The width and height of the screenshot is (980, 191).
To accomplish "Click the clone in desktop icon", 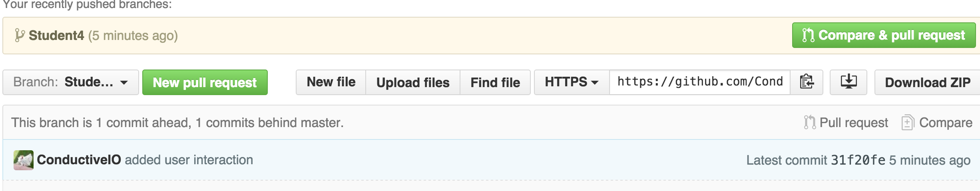I will [848, 82].
